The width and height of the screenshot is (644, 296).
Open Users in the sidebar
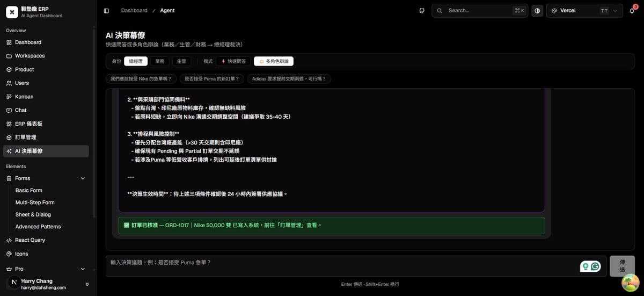click(46, 83)
